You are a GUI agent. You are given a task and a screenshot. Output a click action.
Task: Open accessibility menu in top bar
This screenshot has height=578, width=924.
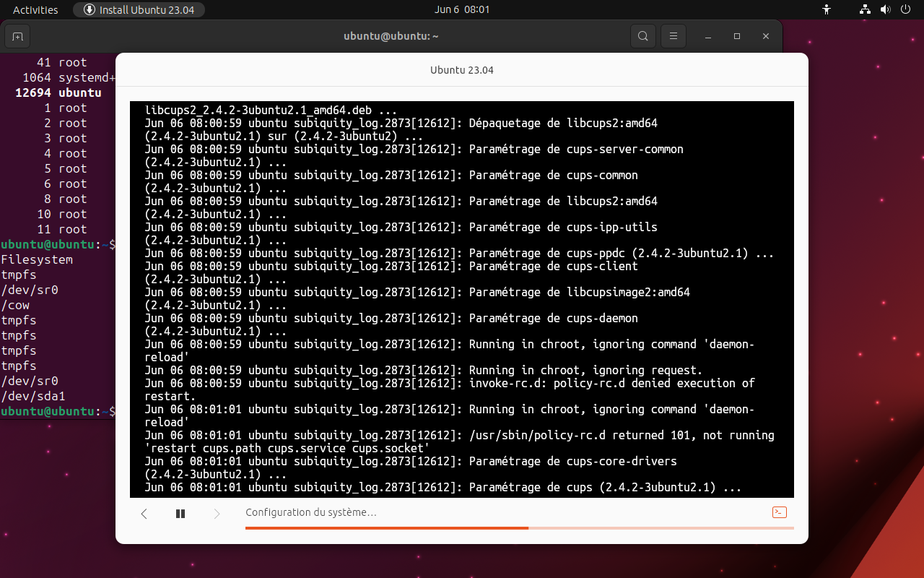827,9
